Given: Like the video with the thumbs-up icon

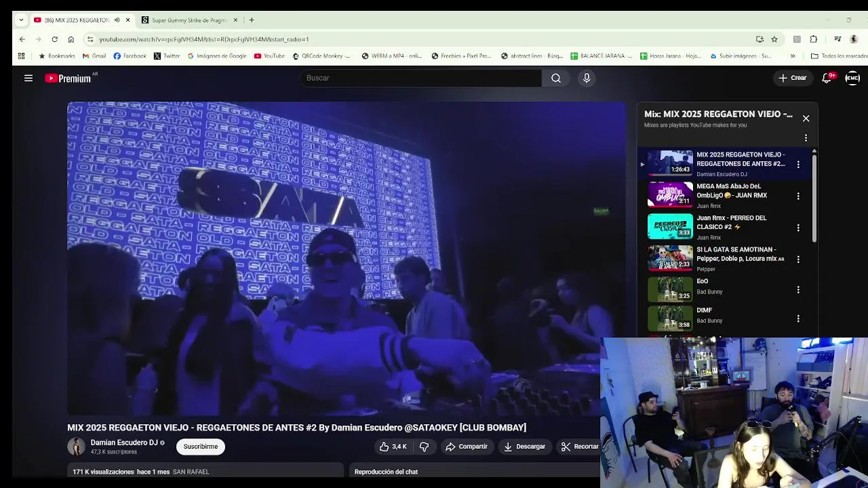Looking at the screenshot, I should 393,447.
